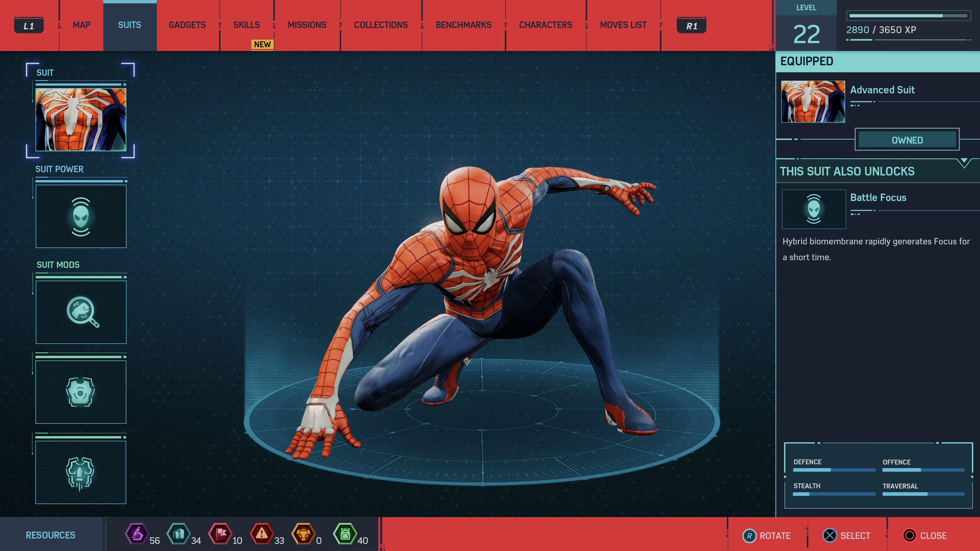Click the ROTATE prompt label

click(775, 536)
